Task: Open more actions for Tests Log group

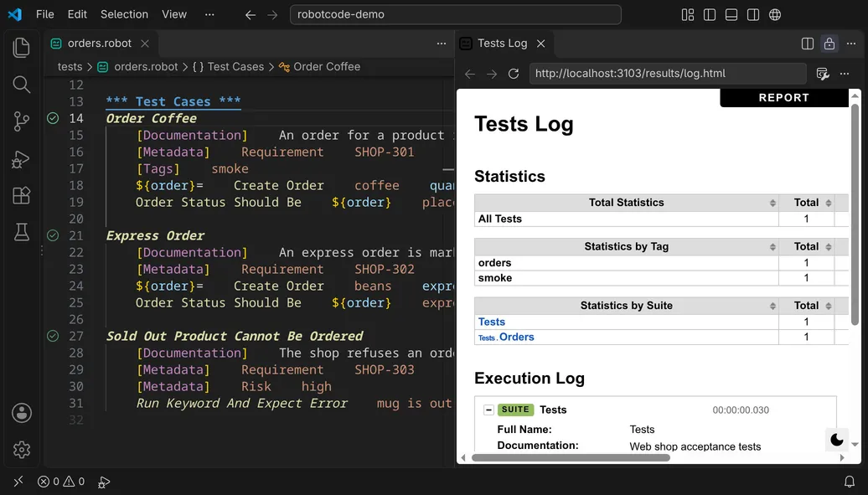Action: coord(851,44)
